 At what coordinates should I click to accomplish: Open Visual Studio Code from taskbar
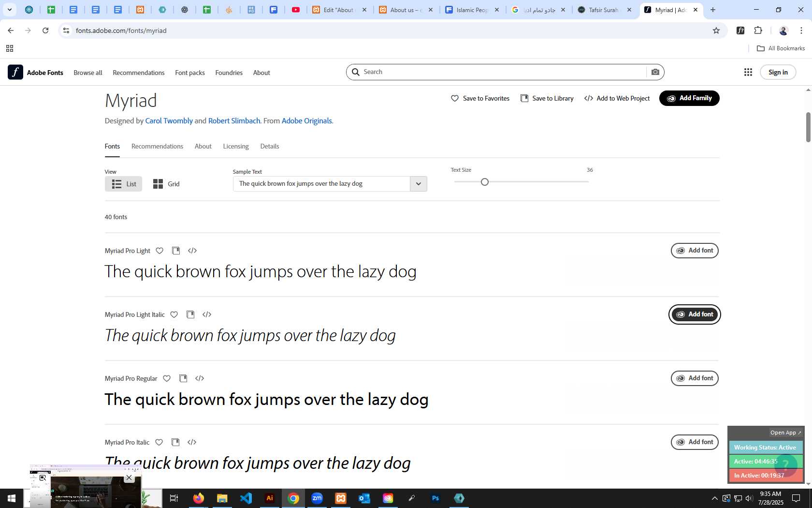tap(246, 498)
